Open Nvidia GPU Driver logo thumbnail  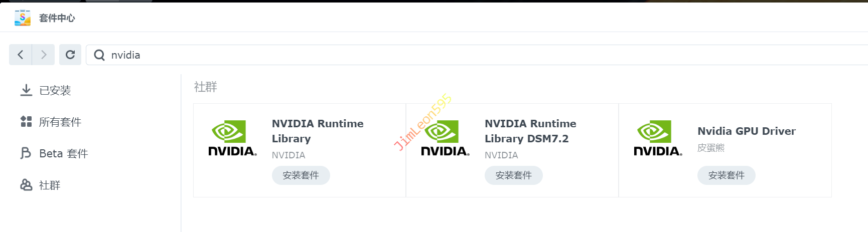[x=658, y=138]
